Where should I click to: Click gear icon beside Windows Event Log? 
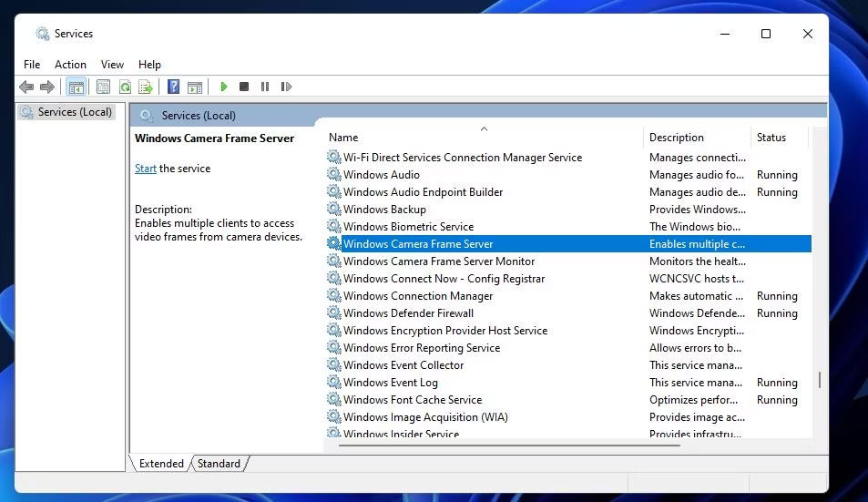pyautogui.click(x=333, y=382)
